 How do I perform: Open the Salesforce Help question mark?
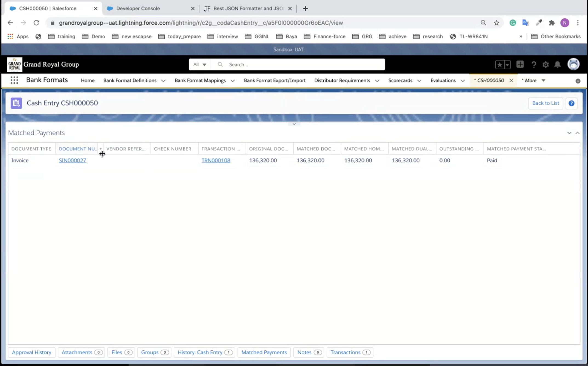[533, 65]
